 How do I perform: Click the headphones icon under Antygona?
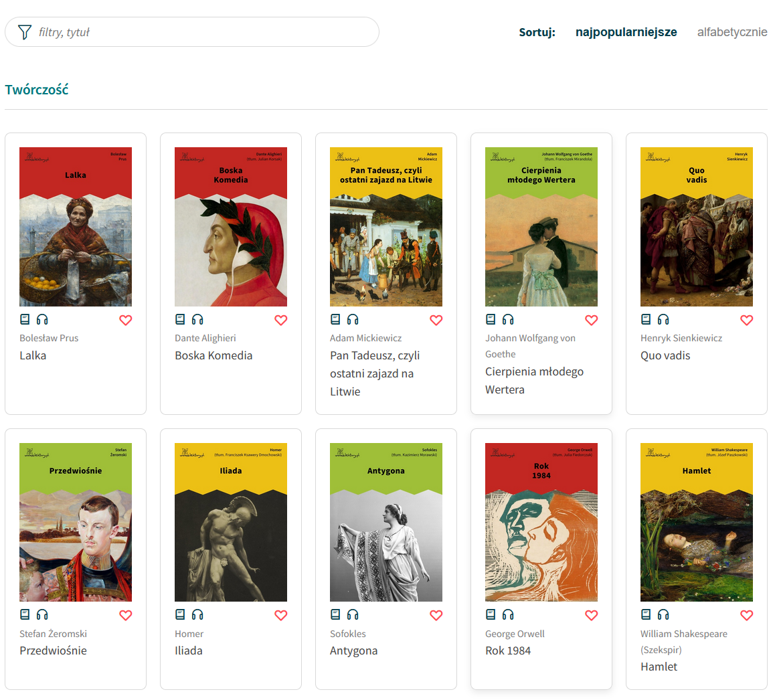tap(353, 614)
